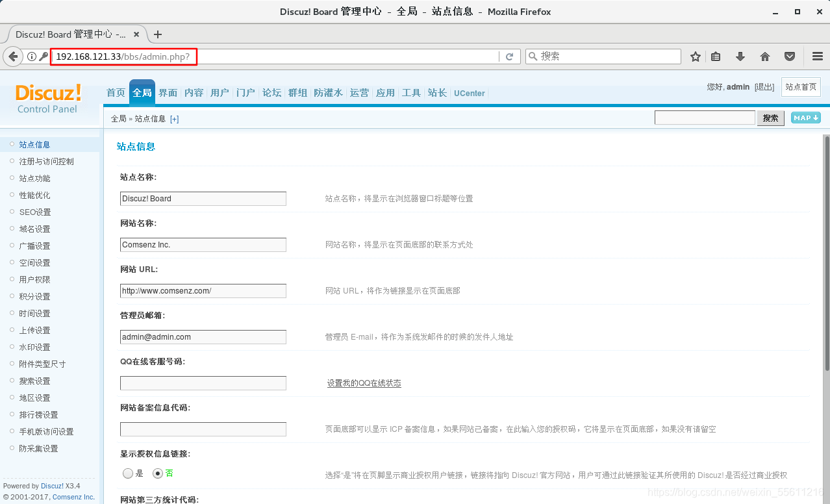Click the search magnifier in search box
This screenshot has width=830, height=504.
[x=533, y=57]
